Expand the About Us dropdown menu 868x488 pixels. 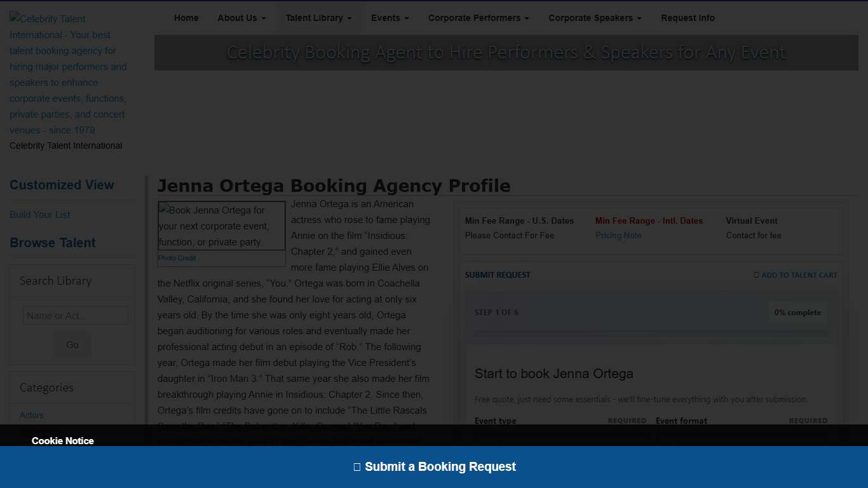coord(241,18)
